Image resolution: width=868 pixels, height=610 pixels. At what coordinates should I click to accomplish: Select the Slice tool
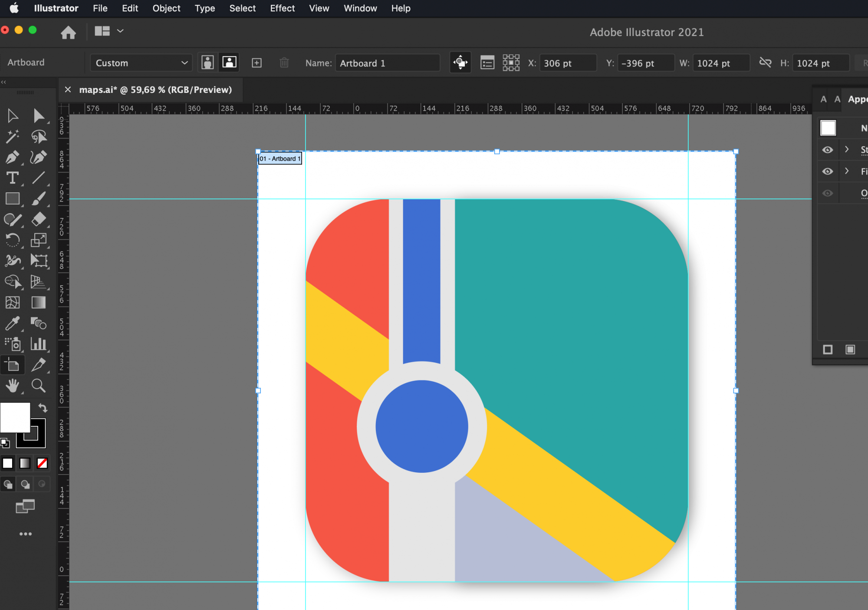point(39,365)
